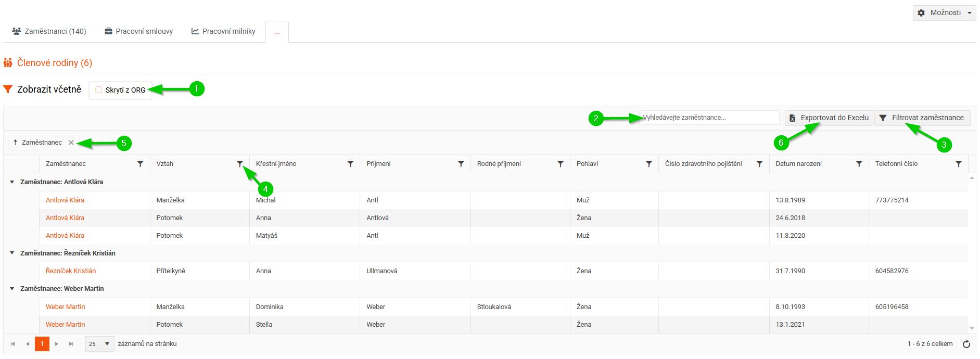
Task: Open the Pracovní smlouvy tab
Action: pyautogui.click(x=139, y=32)
